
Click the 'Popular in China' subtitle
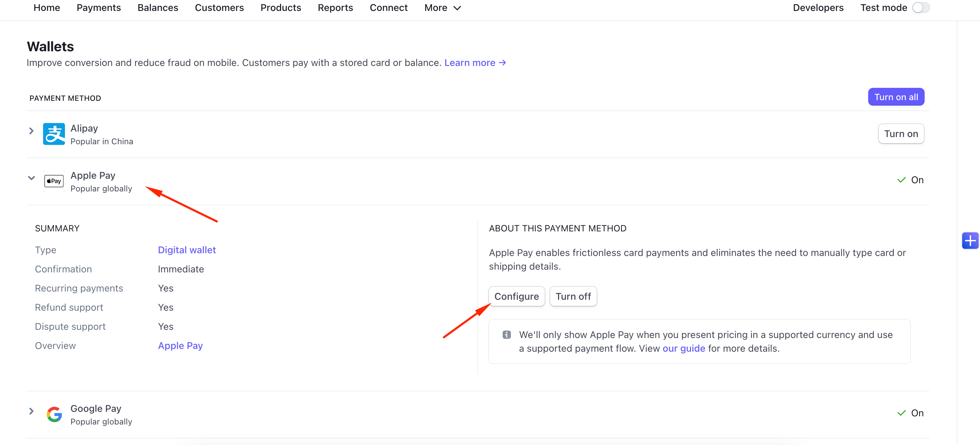[102, 141]
